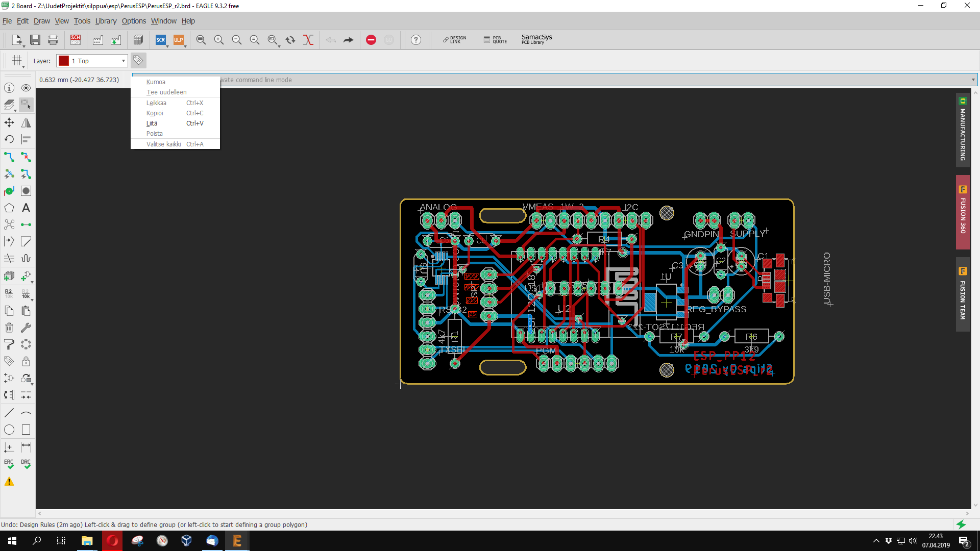Click the red Layer color swatch
This screenshot has width=980, height=551.
click(x=64, y=61)
